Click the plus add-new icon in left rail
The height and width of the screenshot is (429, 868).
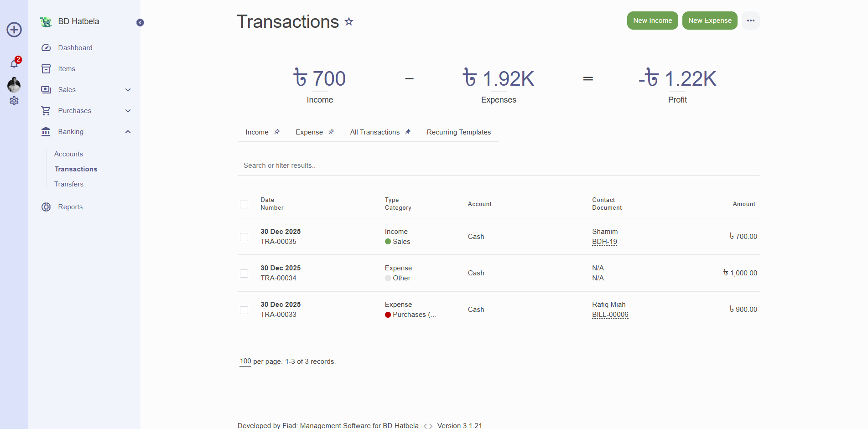(14, 30)
